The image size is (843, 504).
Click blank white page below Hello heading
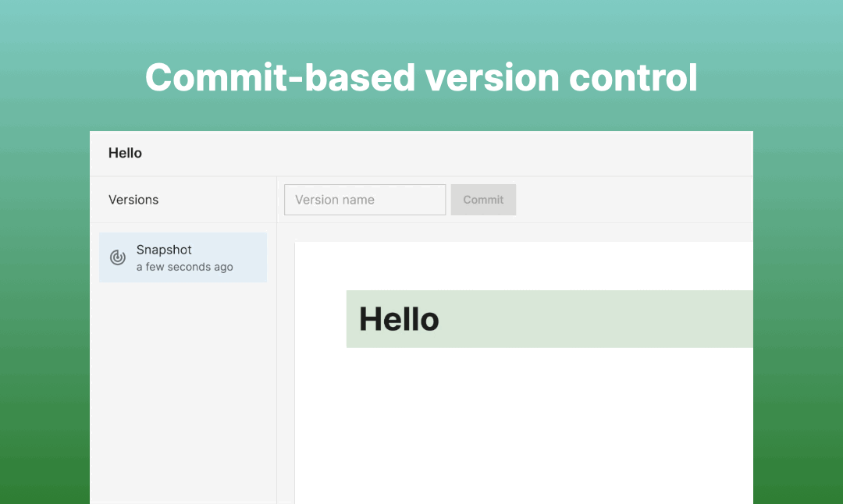coord(524,424)
